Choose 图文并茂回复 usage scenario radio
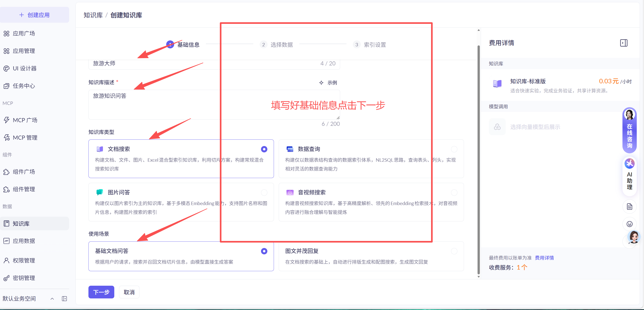 point(454,251)
